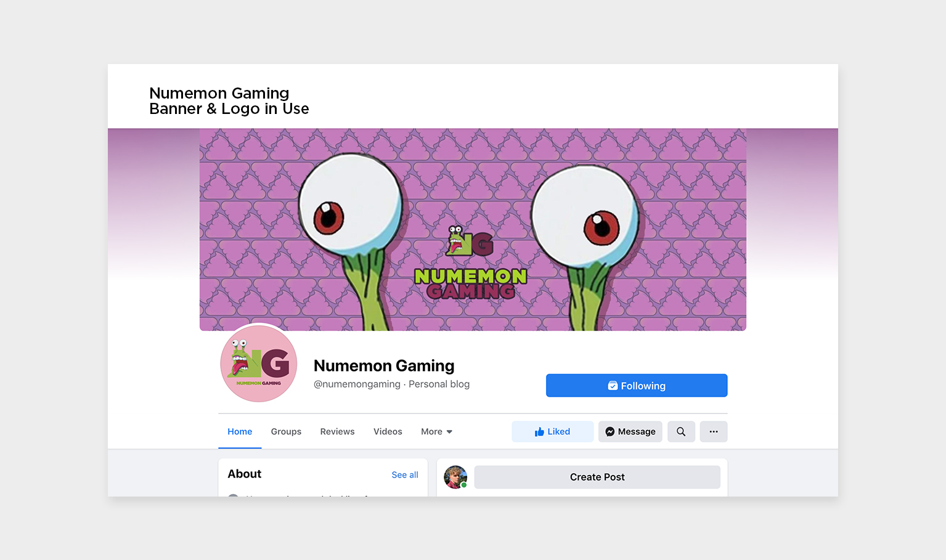Search the page with the magnifier icon
This screenshot has width=946, height=560.
(681, 432)
